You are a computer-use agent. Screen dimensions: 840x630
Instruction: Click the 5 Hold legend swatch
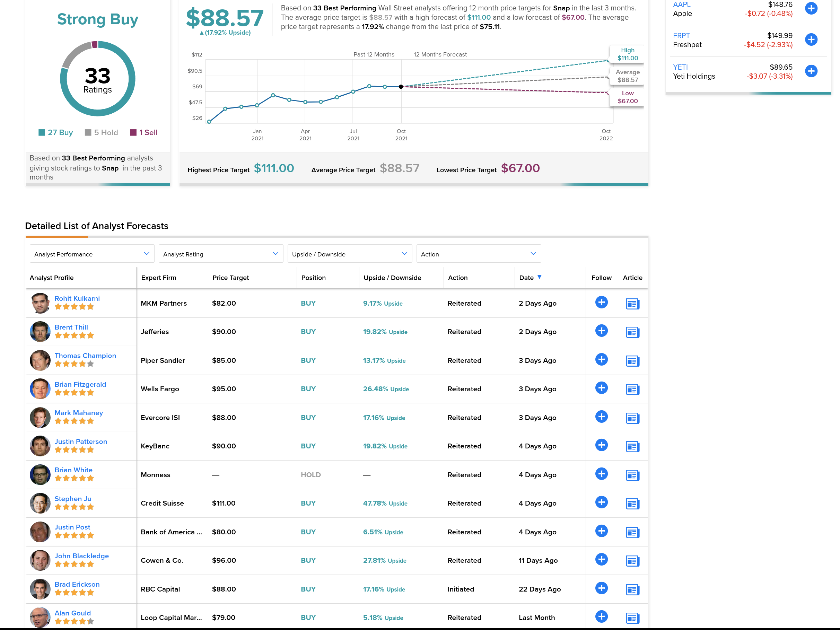pos(88,132)
